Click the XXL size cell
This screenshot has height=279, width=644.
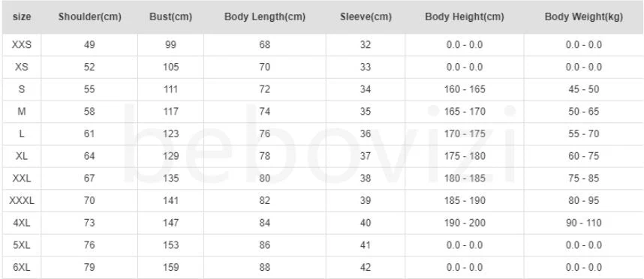click(22, 178)
